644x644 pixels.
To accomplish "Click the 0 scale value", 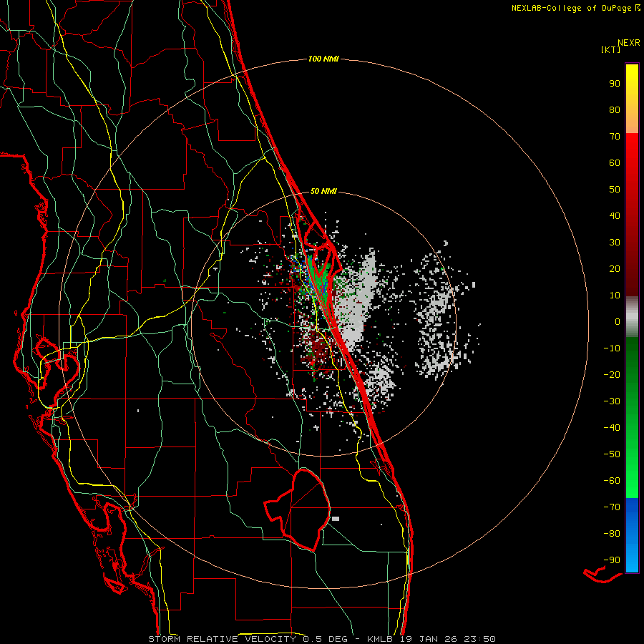I will [x=618, y=321].
